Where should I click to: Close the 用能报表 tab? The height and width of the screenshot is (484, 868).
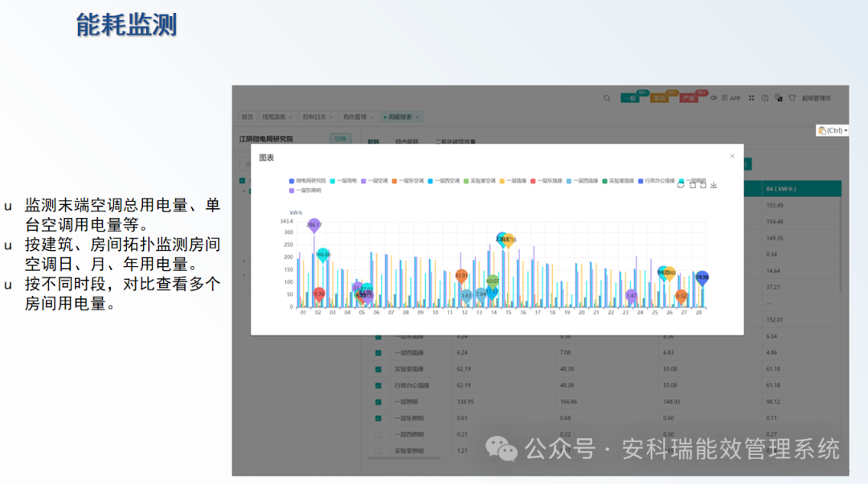417,117
